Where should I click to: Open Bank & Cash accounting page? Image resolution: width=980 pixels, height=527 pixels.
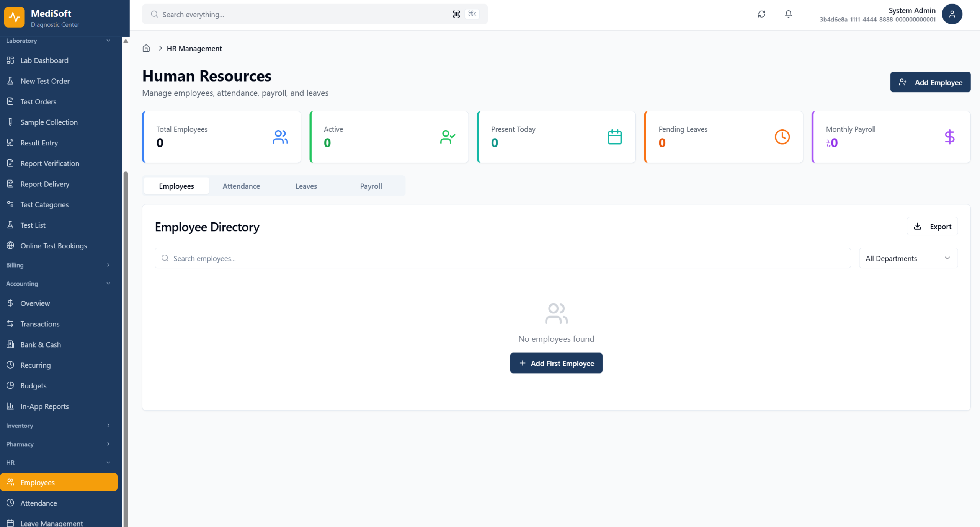tap(41, 344)
